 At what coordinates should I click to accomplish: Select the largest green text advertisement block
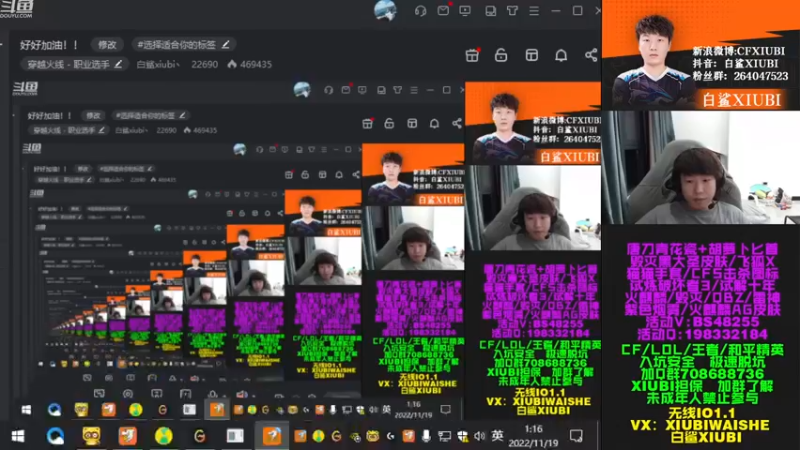(x=702, y=374)
